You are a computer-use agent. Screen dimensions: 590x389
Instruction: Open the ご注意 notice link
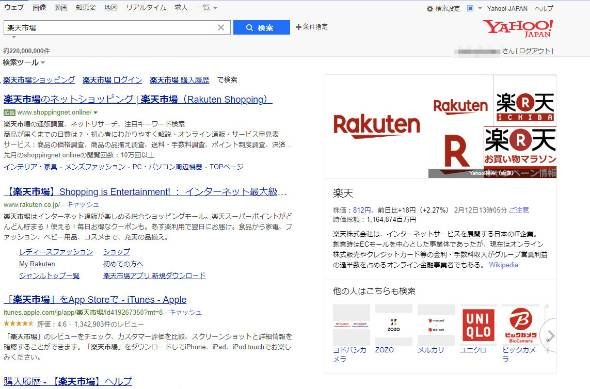click(519, 210)
